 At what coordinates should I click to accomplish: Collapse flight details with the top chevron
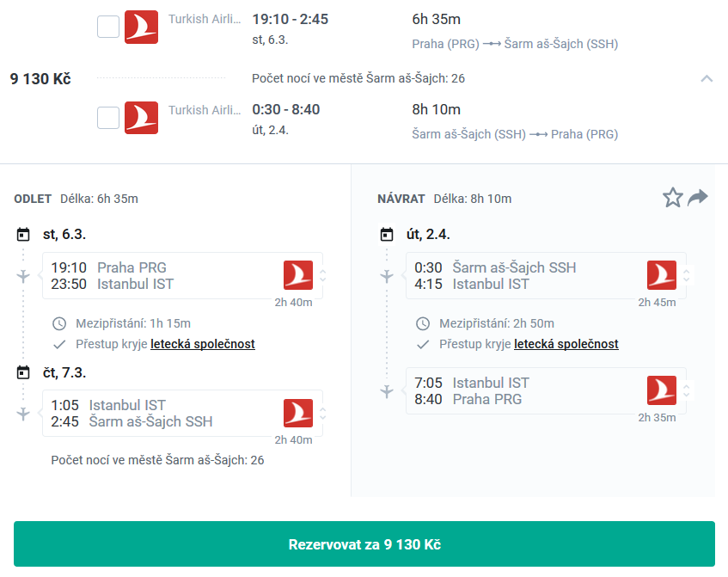click(x=707, y=78)
